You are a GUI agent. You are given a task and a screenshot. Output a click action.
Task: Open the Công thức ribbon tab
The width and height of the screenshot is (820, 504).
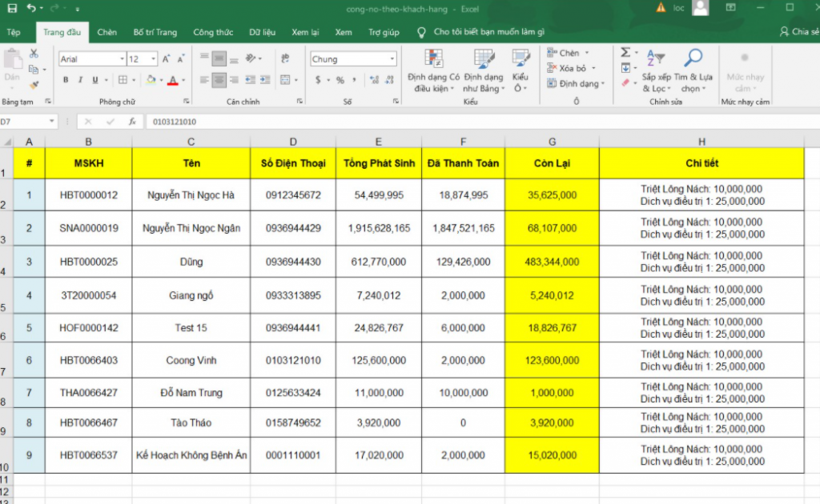click(213, 33)
